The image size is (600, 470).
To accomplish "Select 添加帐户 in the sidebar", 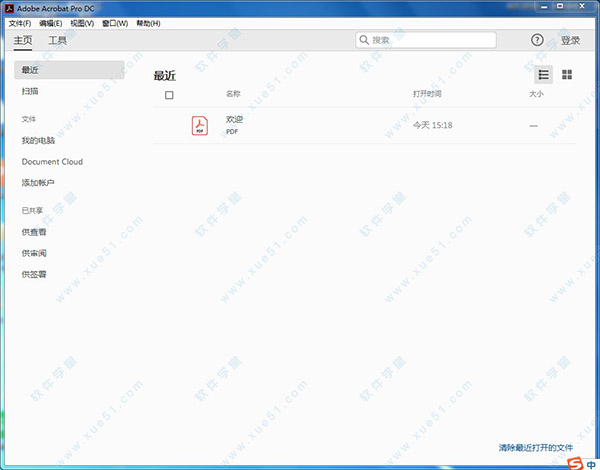I will click(38, 183).
